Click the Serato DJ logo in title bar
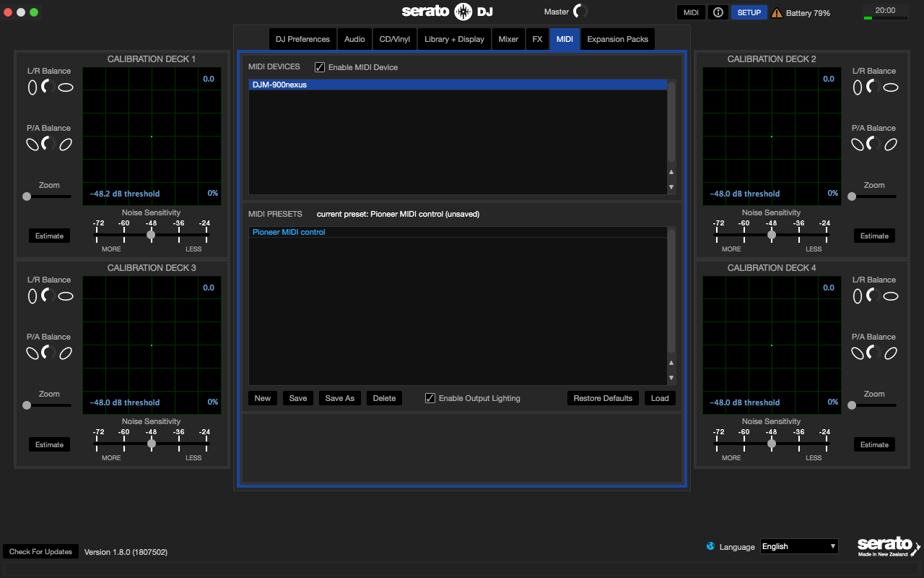The image size is (924, 578). tap(447, 12)
